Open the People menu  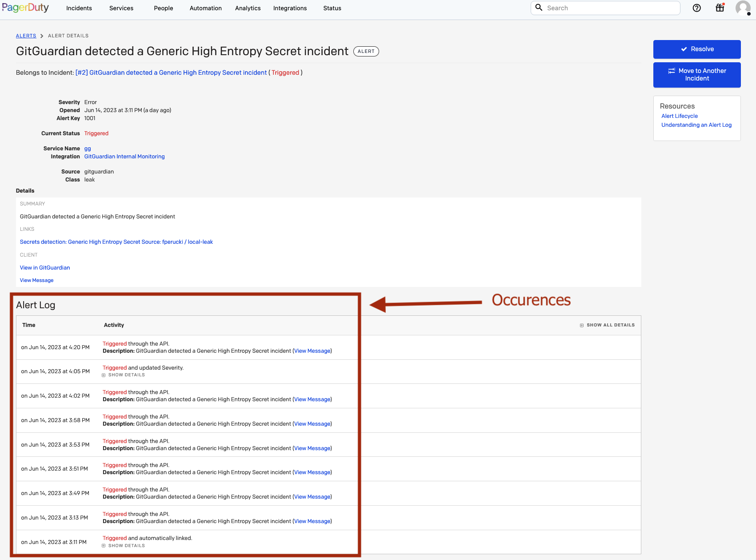[164, 8]
